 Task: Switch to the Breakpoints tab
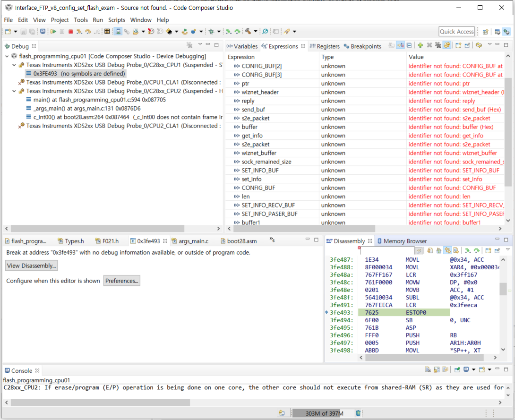point(362,46)
